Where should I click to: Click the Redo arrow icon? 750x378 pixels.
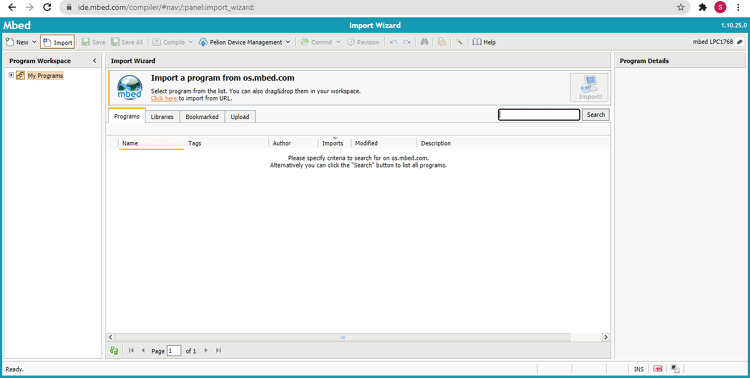407,42
